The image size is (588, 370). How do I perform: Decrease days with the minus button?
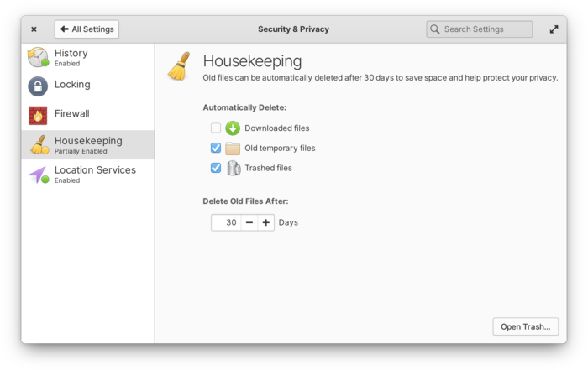click(249, 222)
